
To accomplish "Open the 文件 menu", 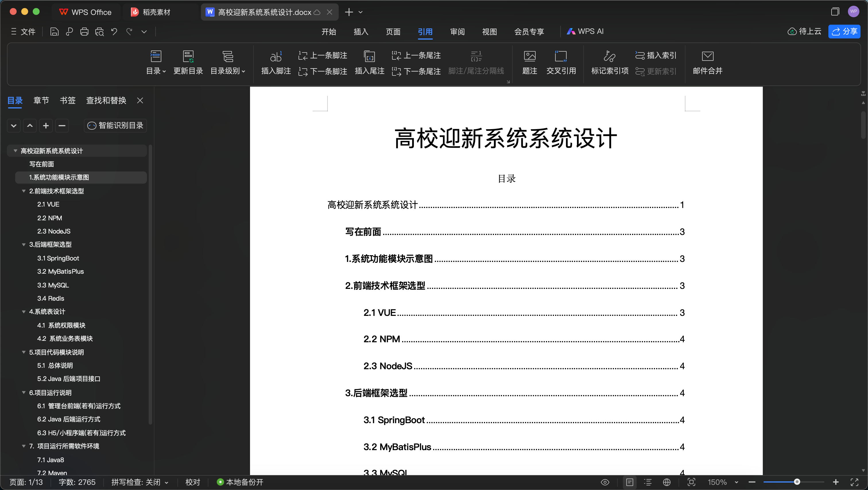I will [23, 32].
